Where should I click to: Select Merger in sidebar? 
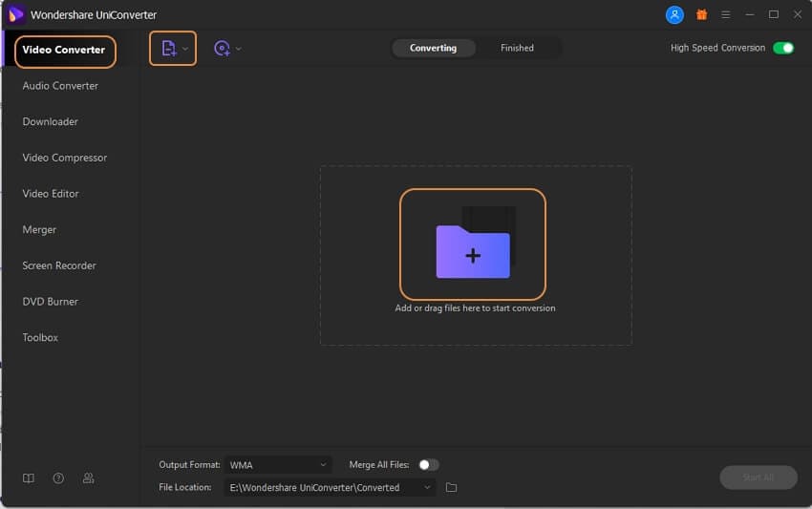click(39, 229)
